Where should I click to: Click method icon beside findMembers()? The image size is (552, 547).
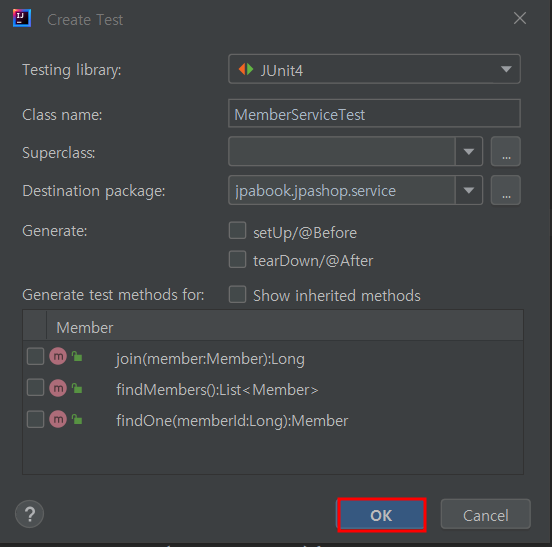(58, 388)
